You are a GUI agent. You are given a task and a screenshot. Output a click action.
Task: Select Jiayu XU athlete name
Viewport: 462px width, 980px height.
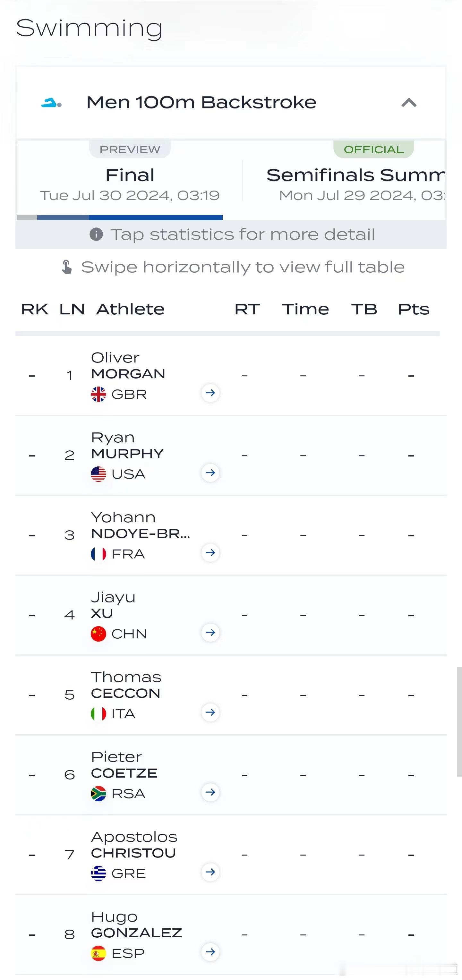pos(113,605)
